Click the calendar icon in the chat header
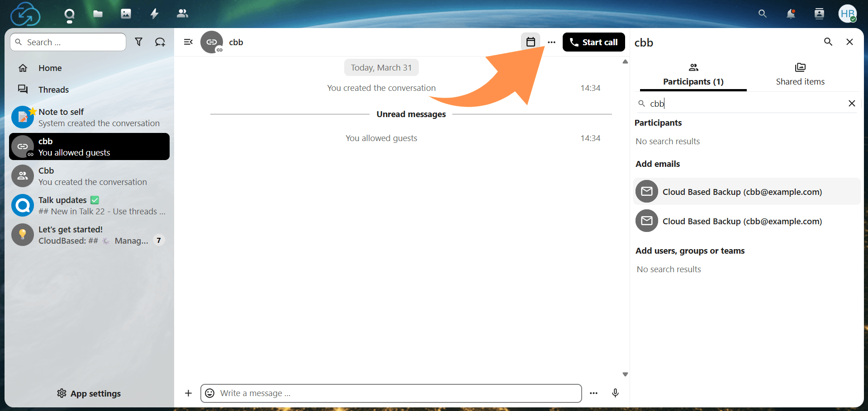The image size is (868, 411). click(x=530, y=41)
